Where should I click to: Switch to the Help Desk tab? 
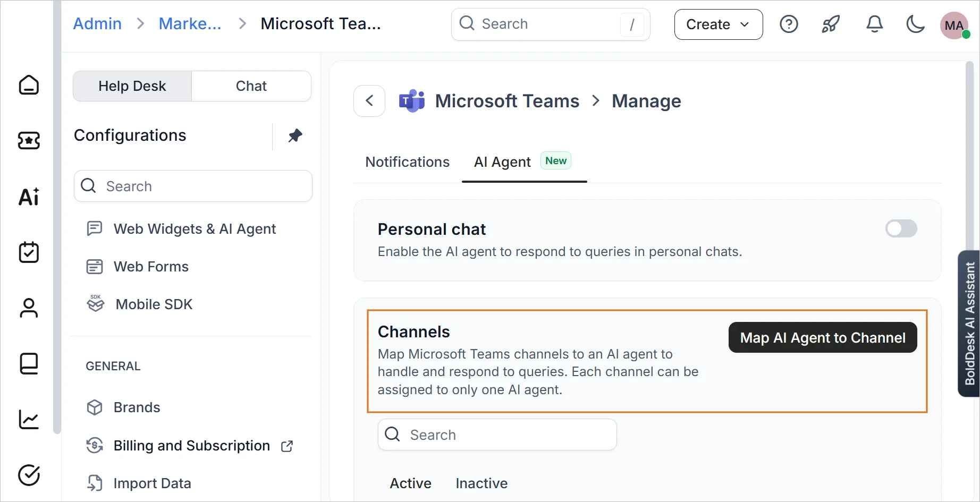click(132, 86)
